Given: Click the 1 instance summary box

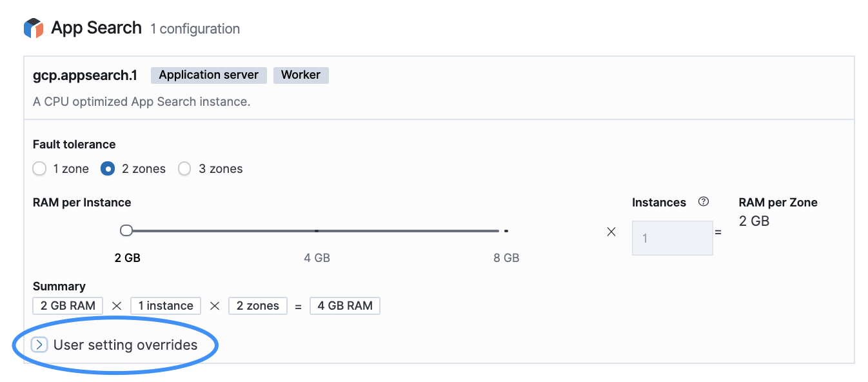Looking at the screenshot, I should [166, 306].
